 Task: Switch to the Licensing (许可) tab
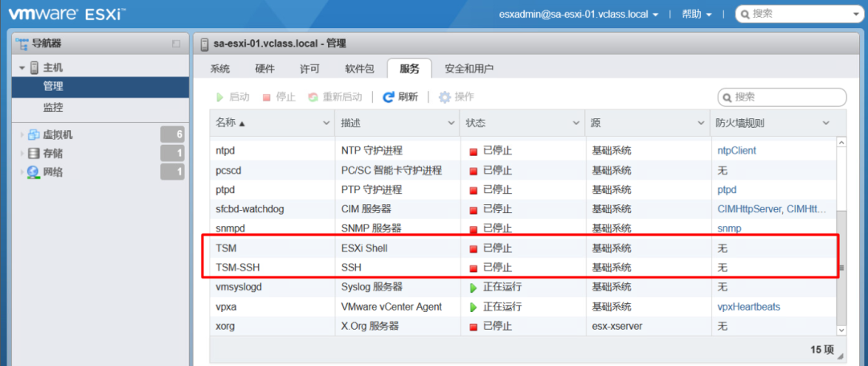coord(309,69)
